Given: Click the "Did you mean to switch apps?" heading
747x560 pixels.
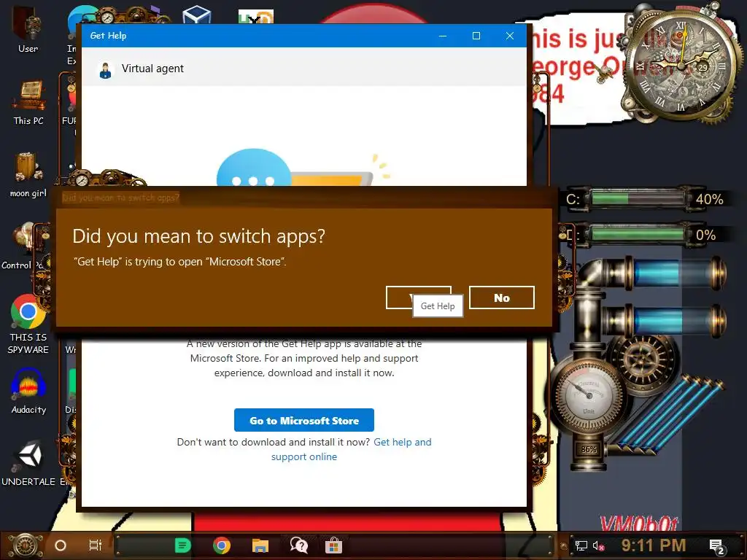Looking at the screenshot, I should [x=198, y=236].
